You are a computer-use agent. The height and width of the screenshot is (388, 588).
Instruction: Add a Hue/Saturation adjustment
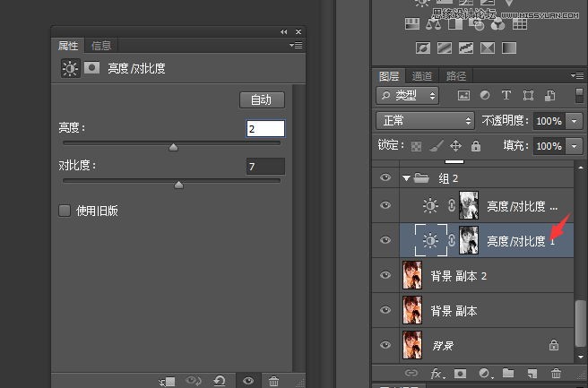coord(412,23)
